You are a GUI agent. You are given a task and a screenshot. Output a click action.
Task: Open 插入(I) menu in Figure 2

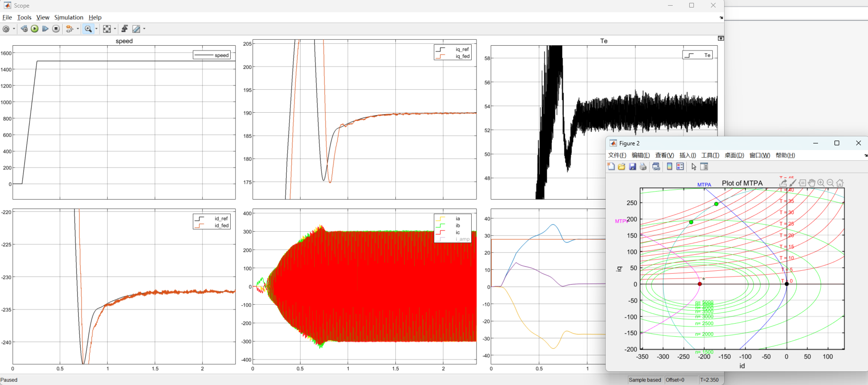pyautogui.click(x=688, y=155)
